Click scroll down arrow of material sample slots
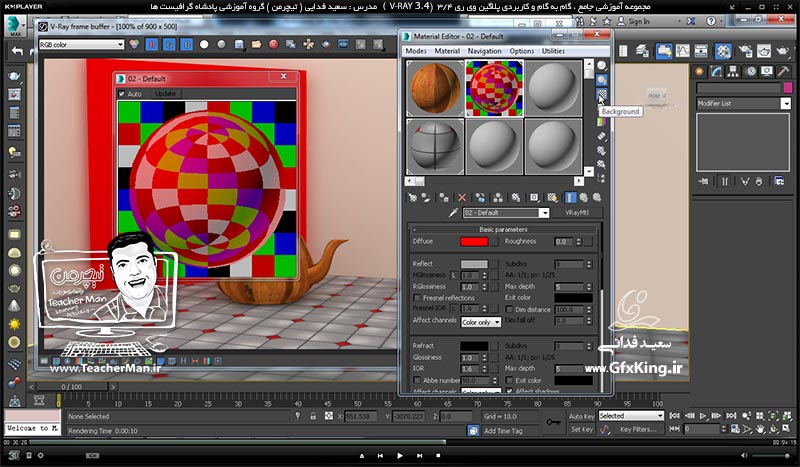This screenshot has width=800, height=467. click(589, 171)
